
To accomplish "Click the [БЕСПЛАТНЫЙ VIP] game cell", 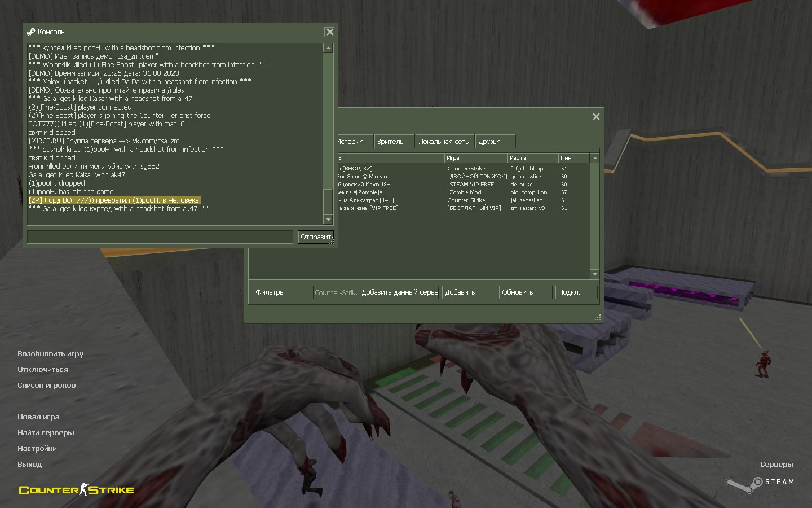I will [x=474, y=208].
